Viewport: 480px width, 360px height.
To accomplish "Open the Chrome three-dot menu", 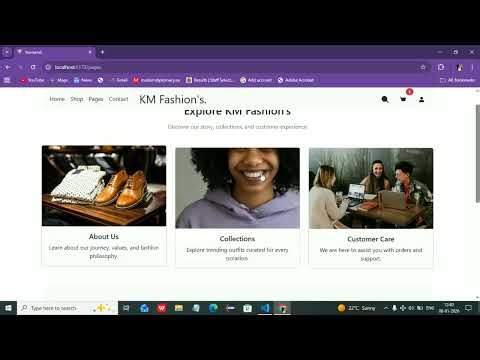I will [x=472, y=67].
